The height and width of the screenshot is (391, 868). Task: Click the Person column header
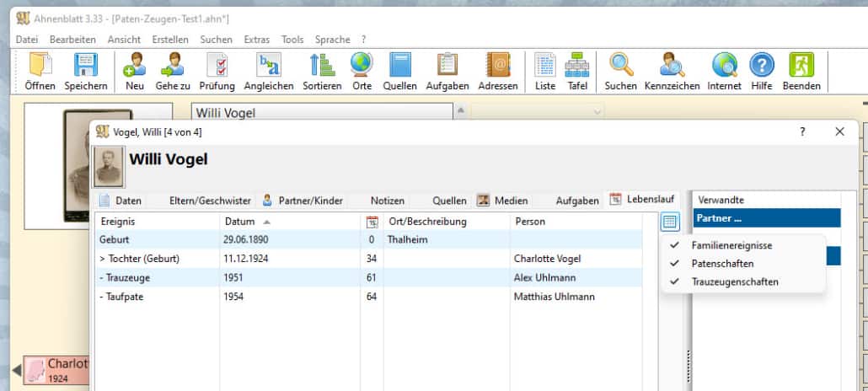tap(576, 222)
